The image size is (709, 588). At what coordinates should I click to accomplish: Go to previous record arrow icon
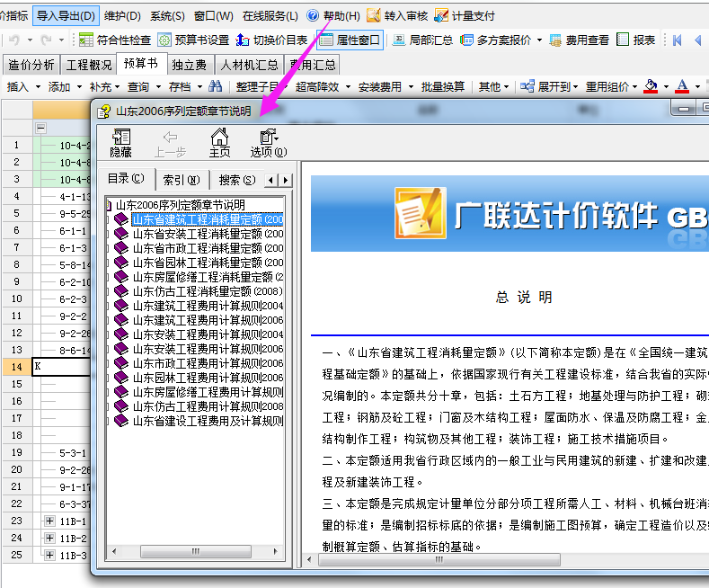pyautogui.click(x=698, y=40)
